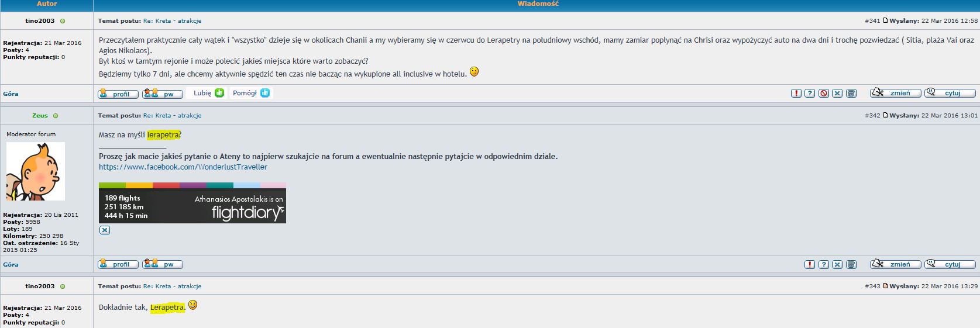Click highlighted word 'Ierapetra' in post #342
Screen dimensions: 980x328
point(163,134)
